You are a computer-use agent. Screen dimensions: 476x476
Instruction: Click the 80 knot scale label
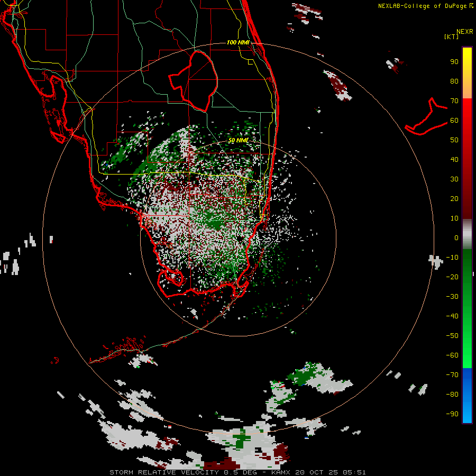454,81
